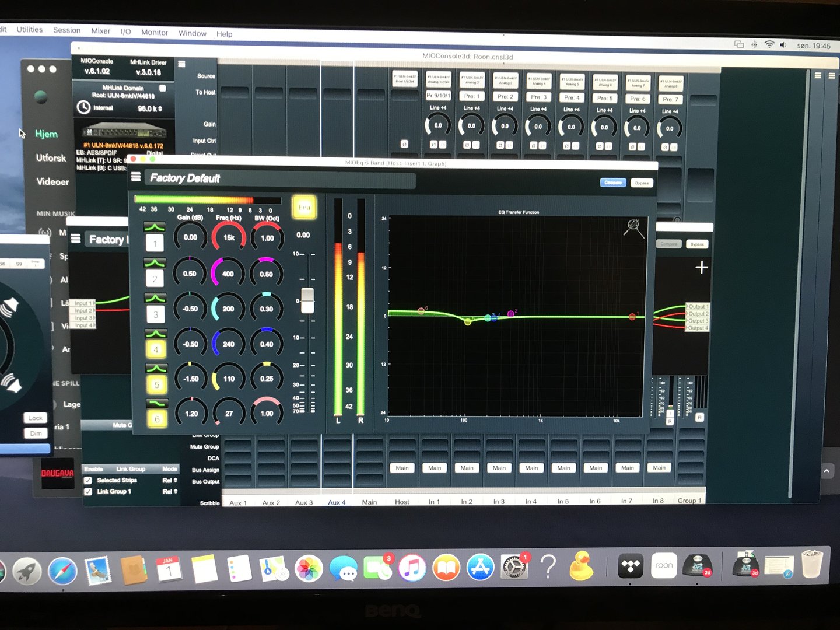
Task: Disable EQ band 4
Action: 156,349
